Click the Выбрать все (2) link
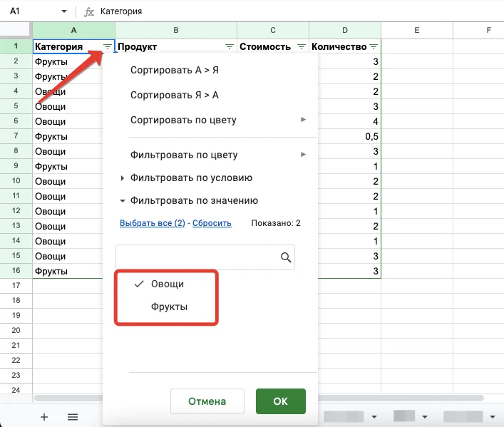 pyautogui.click(x=152, y=223)
